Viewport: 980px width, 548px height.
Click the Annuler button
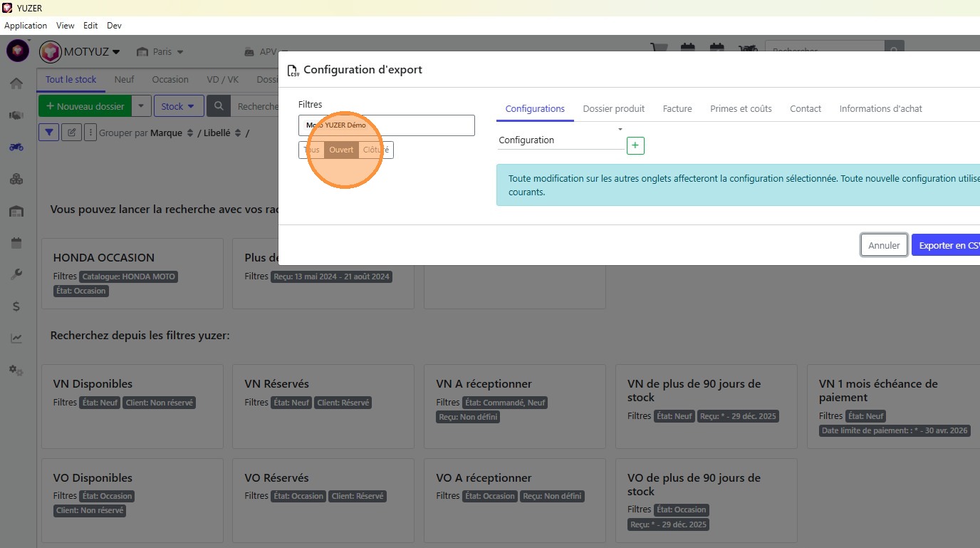click(x=884, y=245)
